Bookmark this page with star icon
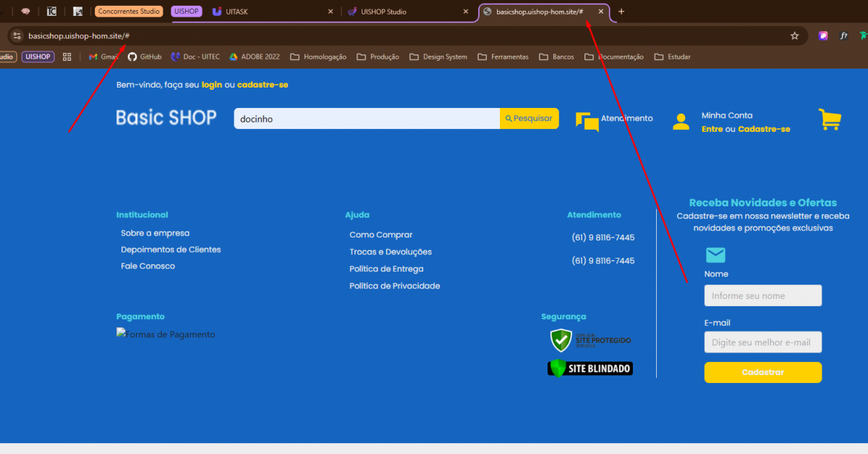This screenshot has width=868, height=454. point(794,35)
